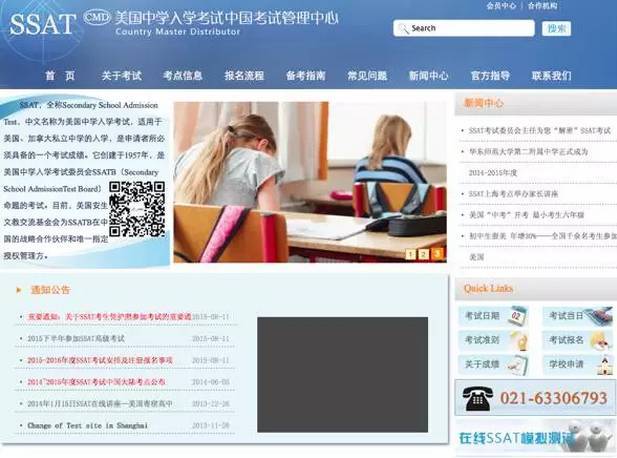Open the 合作机构 link at top
This screenshot has width=617, height=458.
point(542,6)
